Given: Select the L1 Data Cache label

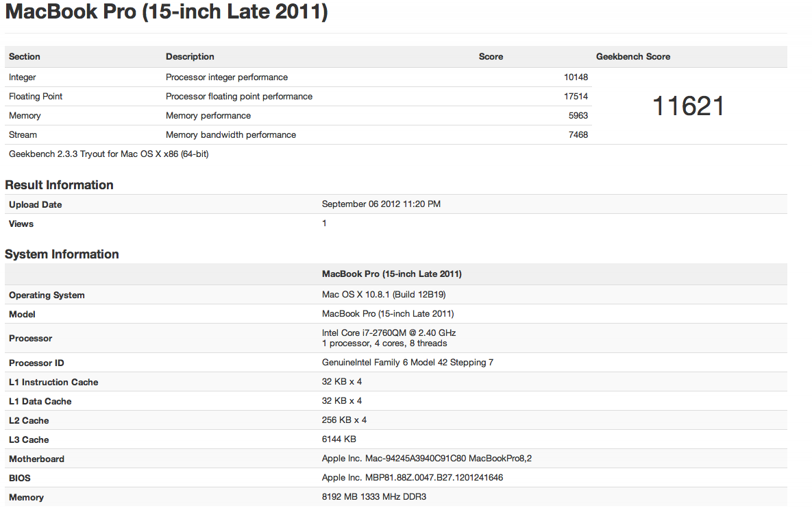Looking at the screenshot, I should tap(40, 401).
